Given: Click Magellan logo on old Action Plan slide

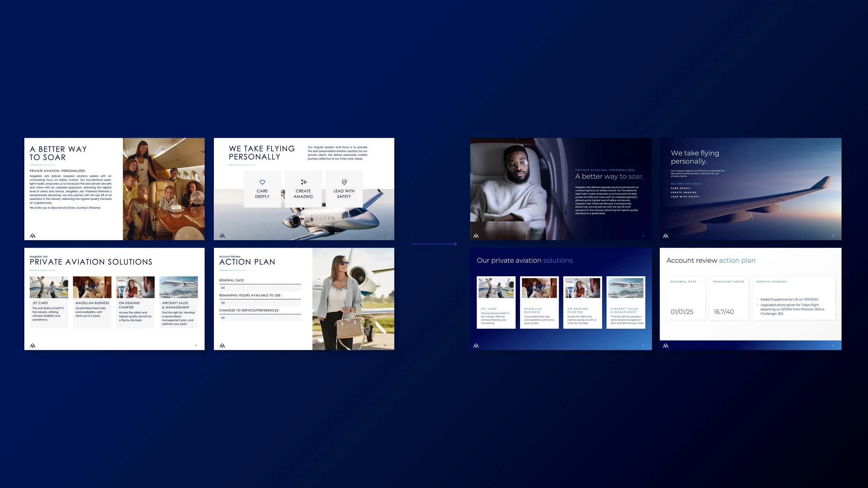Looking at the screenshot, I should tap(222, 346).
